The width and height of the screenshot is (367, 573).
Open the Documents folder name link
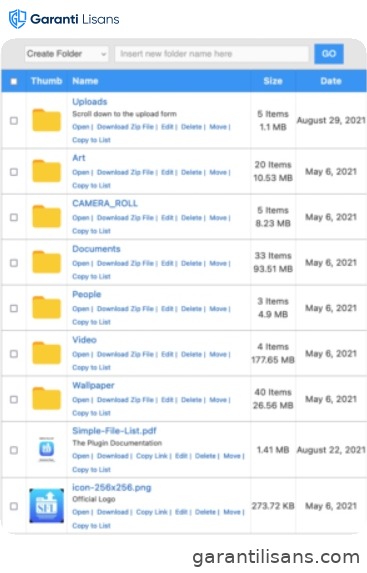pyautogui.click(x=96, y=249)
